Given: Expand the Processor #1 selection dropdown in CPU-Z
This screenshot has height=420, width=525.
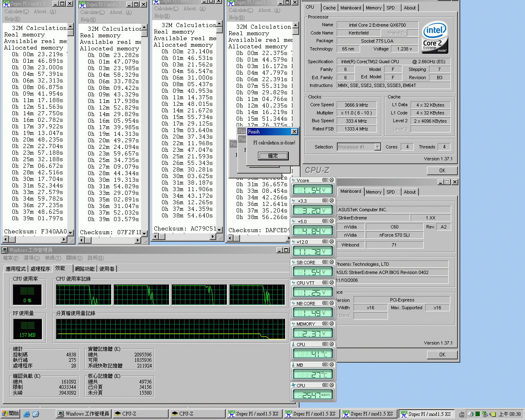Looking at the screenshot, I should coord(377,147).
